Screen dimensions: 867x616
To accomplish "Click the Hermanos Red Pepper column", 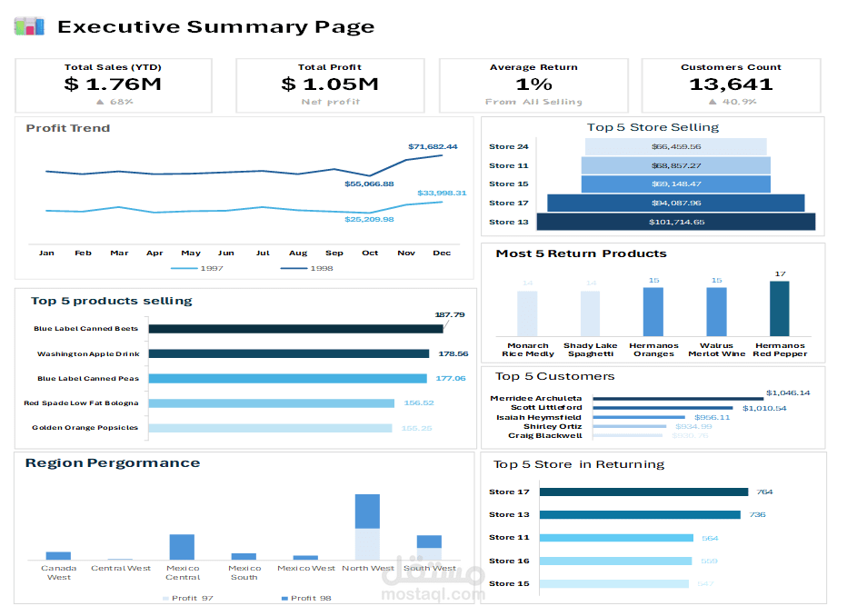I will (x=780, y=309).
